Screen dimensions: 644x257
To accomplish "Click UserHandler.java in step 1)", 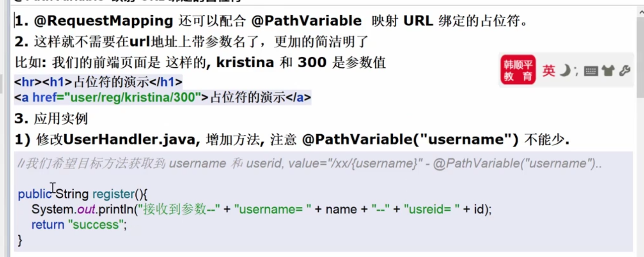I will coord(129,139).
